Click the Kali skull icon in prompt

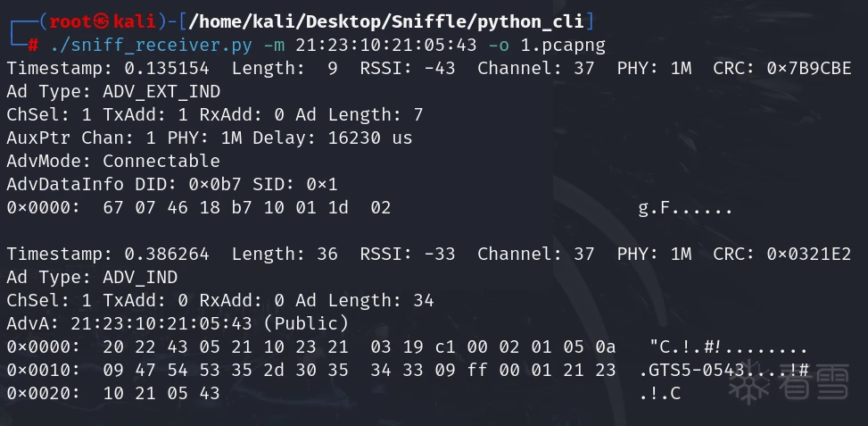tap(102, 21)
